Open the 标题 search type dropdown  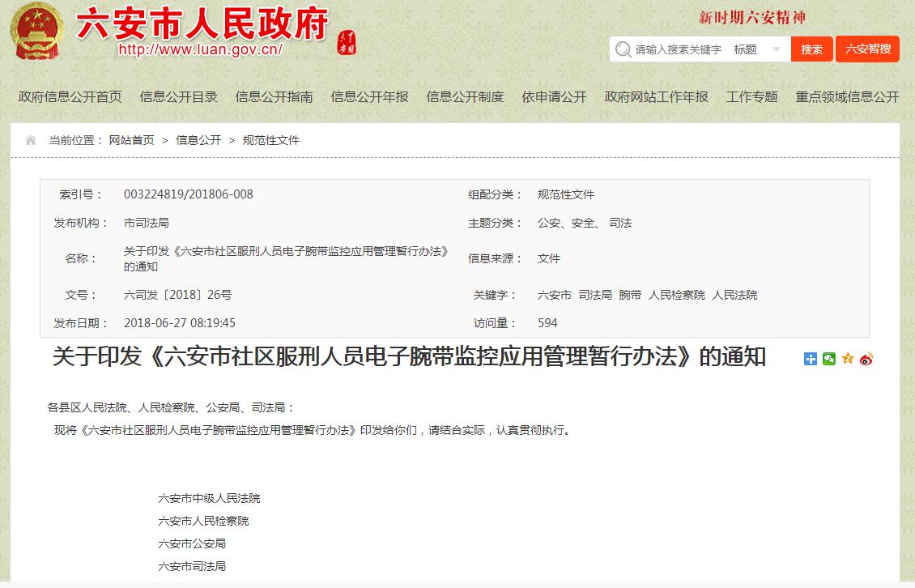(757, 49)
